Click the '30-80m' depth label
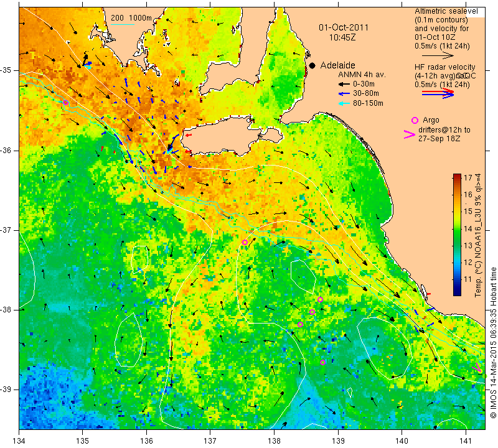Viewport: 498px width, 448px height. (x=366, y=94)
